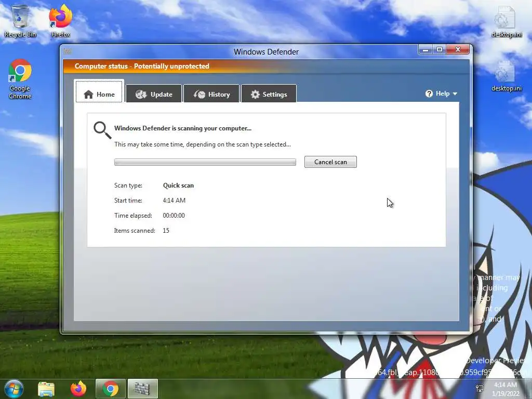Switch to the Home tab
The height and width of the screenshot is (399, 532).
pos(99,91)
